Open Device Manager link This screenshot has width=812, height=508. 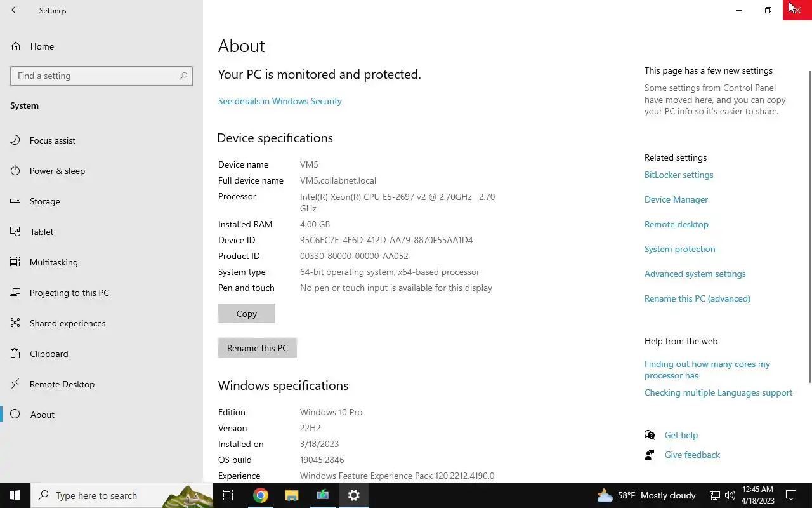[676, 199]
